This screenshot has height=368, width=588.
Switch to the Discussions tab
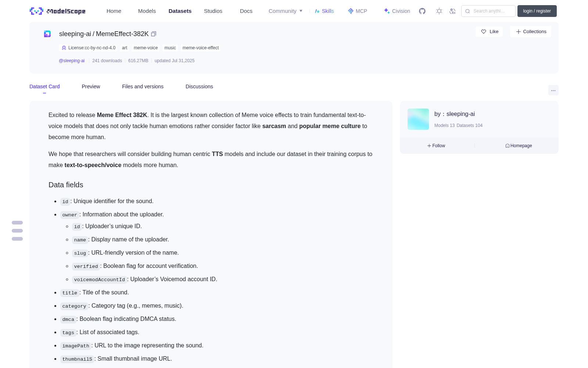click(199, 86)
